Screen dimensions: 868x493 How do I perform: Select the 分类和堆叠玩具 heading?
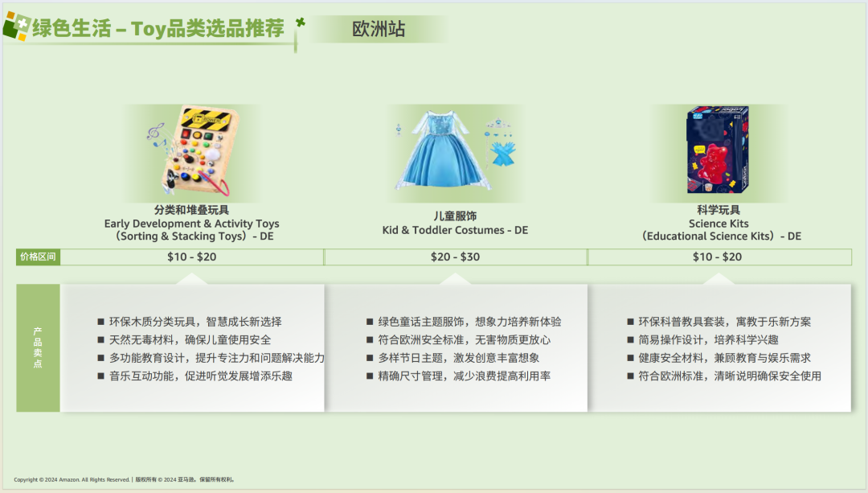pyautogui.click(x=191, y=210)
